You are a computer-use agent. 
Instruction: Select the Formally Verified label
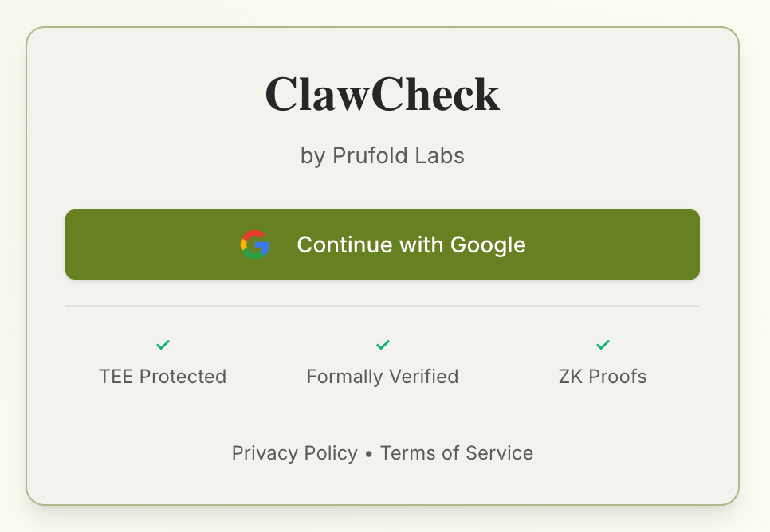(383, 376)
